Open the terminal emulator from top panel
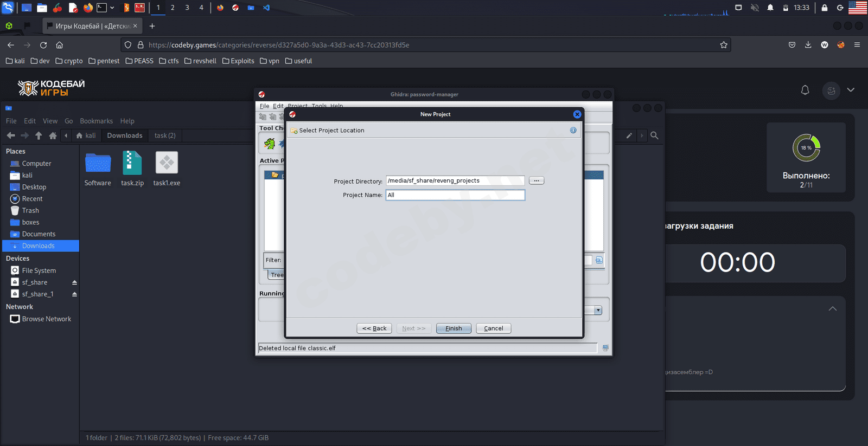 (101, 8)
